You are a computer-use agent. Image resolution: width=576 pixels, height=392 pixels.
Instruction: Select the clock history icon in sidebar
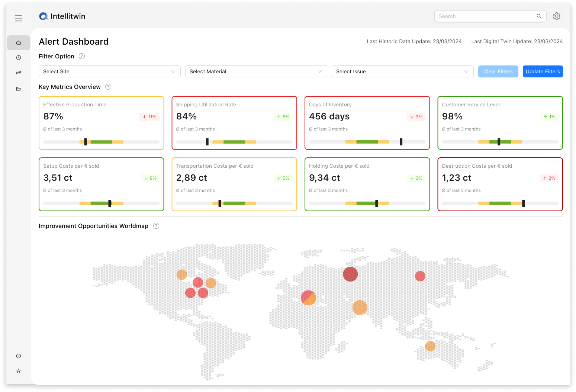pos(19,58)
